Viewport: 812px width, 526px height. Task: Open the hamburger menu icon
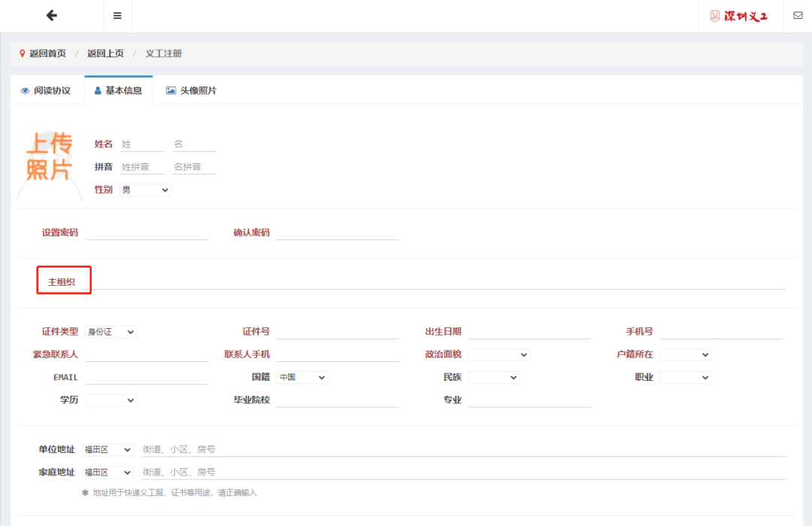pos(117,16)
